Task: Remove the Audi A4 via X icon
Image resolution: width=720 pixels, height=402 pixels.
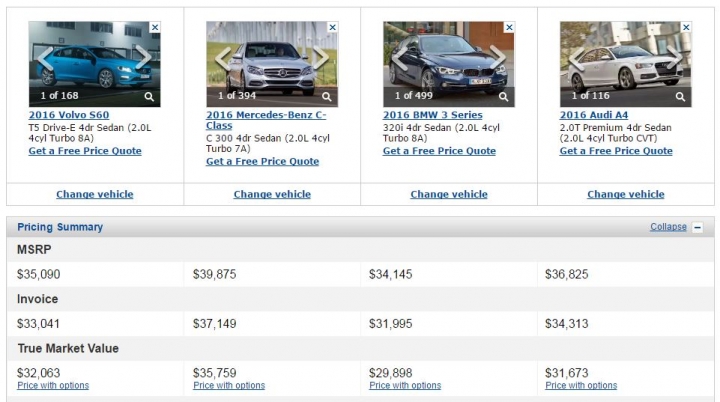Action: (x=686, y=27)
